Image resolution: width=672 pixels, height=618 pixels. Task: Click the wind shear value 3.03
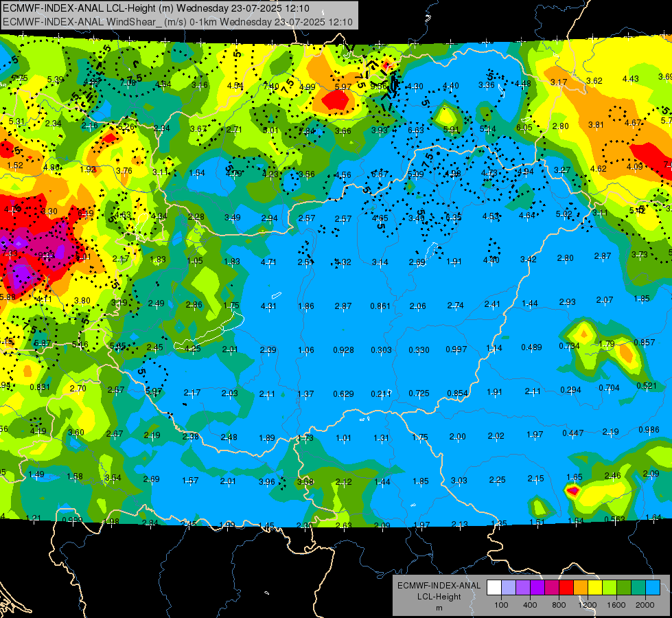[459, 481]
